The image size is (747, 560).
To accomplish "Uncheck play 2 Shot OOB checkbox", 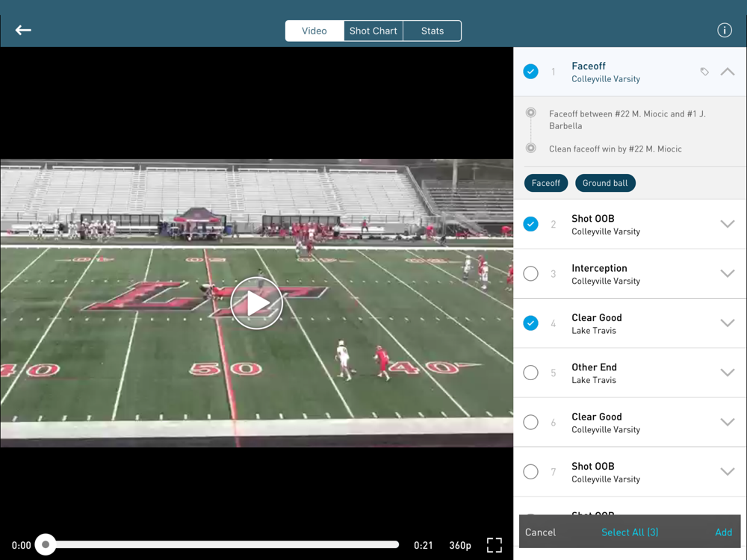I will 530,224.
